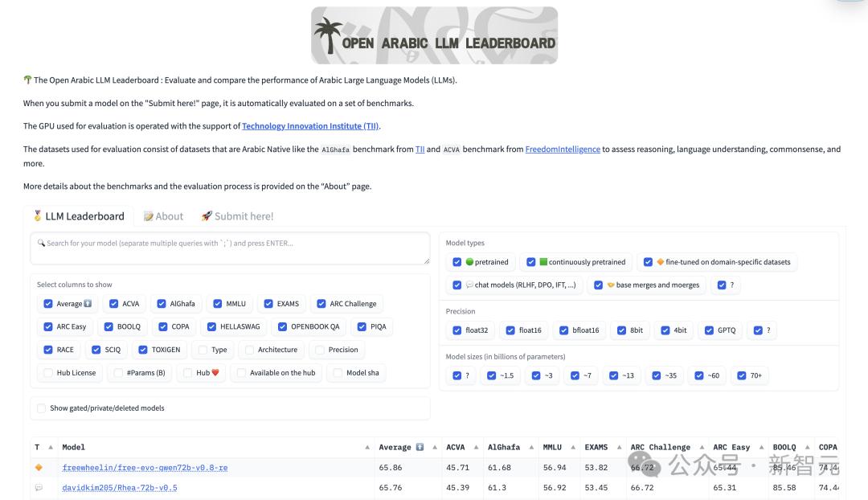Toggle Show gated/private/deleted models
Viewport: 868px width, 500px height.
tap(42, 408)
